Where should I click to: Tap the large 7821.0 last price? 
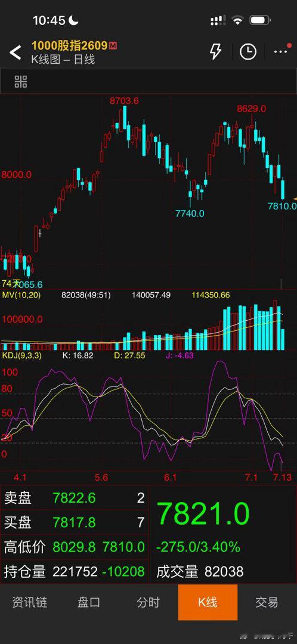203,514
